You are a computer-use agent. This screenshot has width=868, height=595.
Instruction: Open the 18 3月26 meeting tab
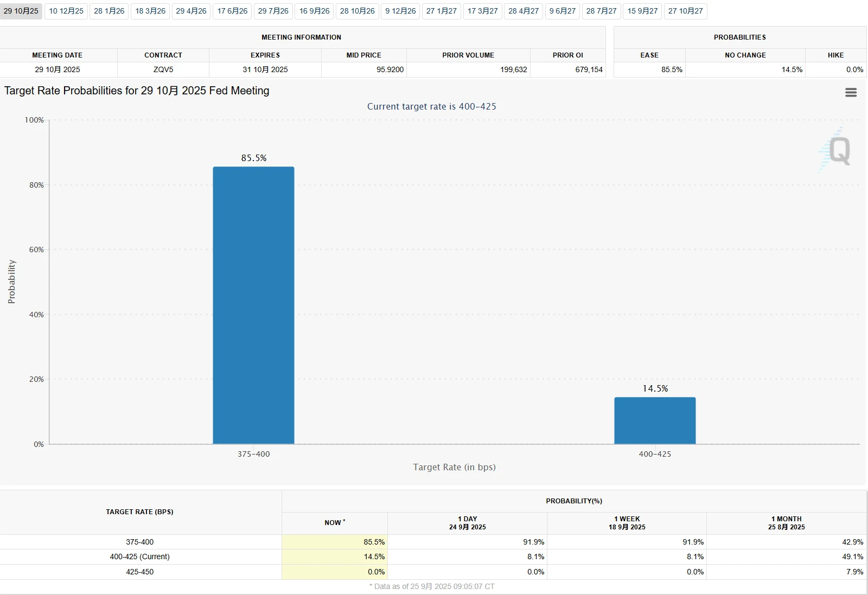pyautogui.click(x=150, y=11)
